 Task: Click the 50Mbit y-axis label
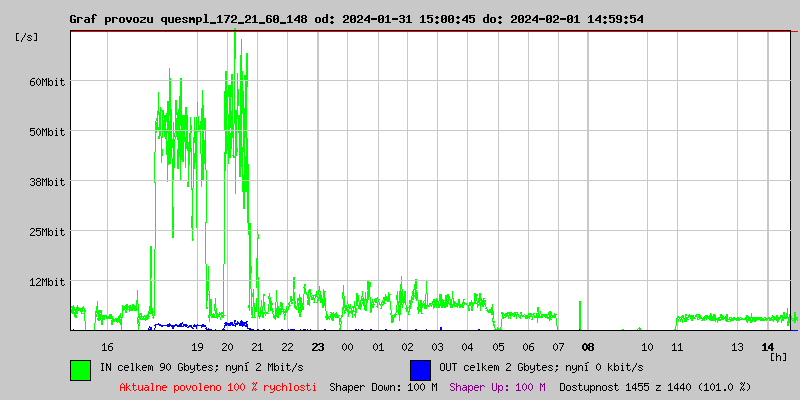(48, 132)
